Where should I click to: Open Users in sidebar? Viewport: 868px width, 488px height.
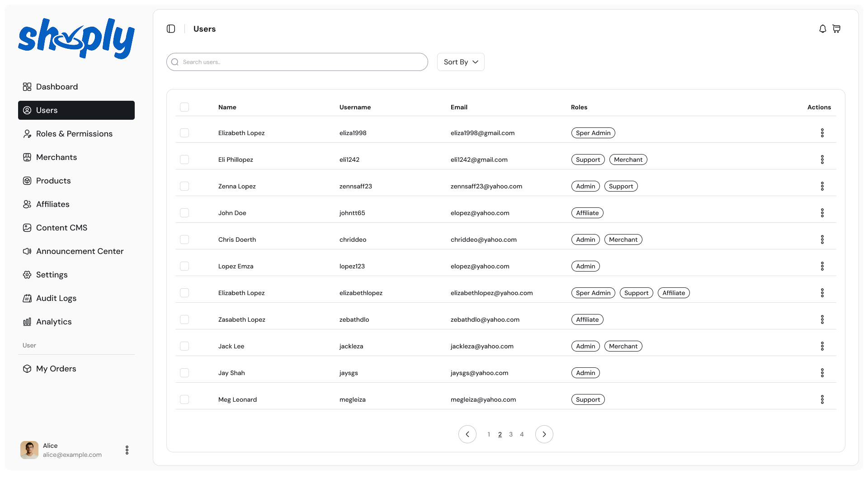tap(76, 110)
